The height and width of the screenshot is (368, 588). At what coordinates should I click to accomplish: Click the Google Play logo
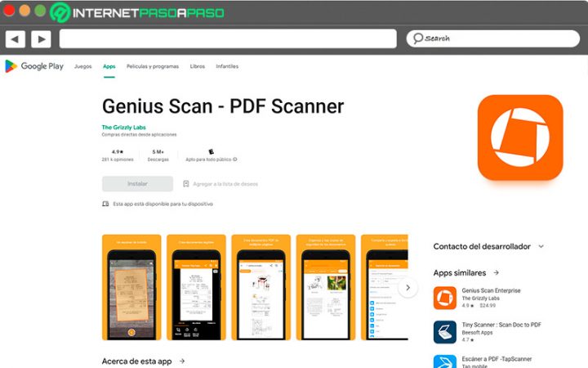(33, 66)
